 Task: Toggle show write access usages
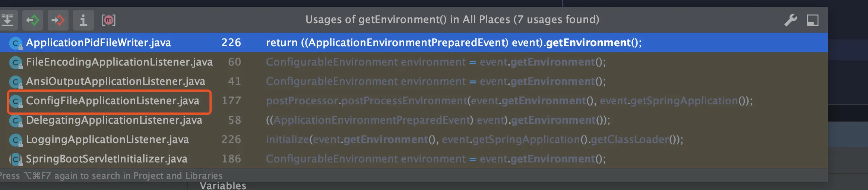click(x=58, y=20)
